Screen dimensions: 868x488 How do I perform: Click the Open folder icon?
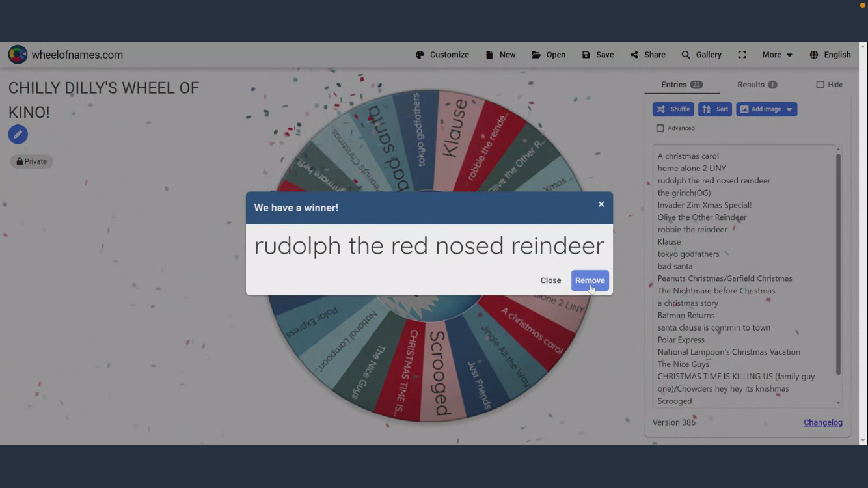pos(536,55)
